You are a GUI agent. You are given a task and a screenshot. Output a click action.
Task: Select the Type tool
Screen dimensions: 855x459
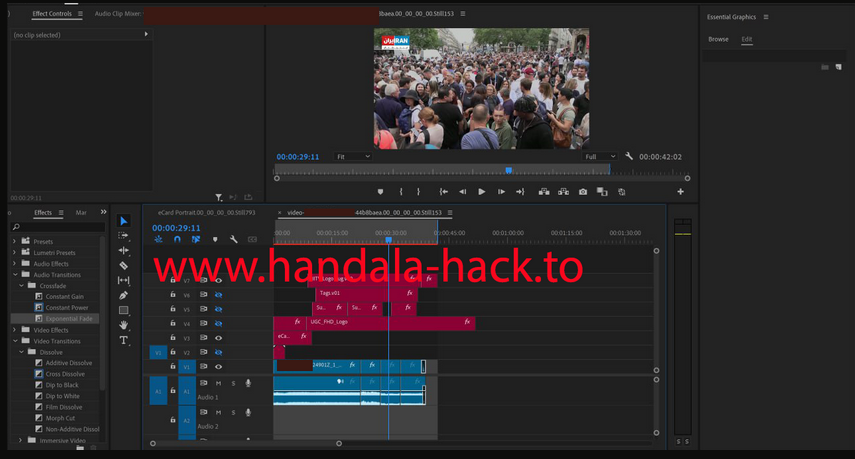pyautogui.click(x=124, y=340)
